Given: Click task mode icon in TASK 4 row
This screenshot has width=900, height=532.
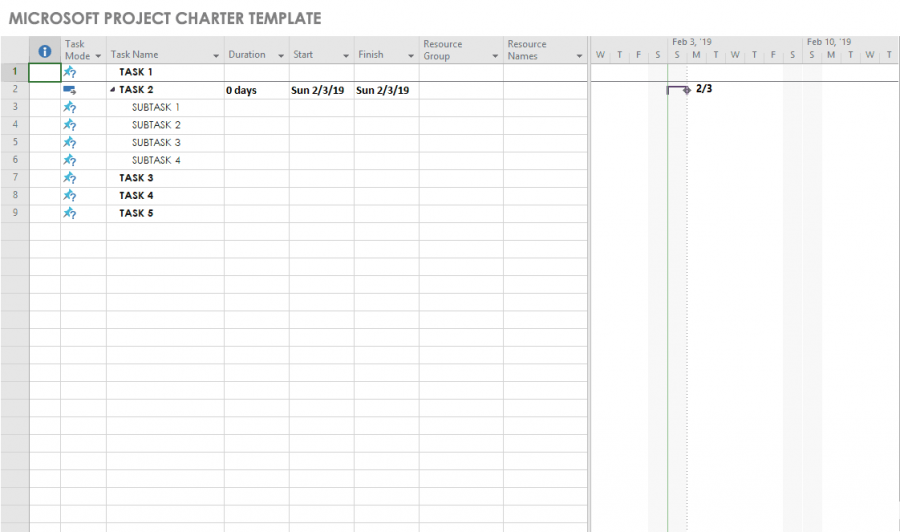Looking at the screenshot, I should click(69, 196).
